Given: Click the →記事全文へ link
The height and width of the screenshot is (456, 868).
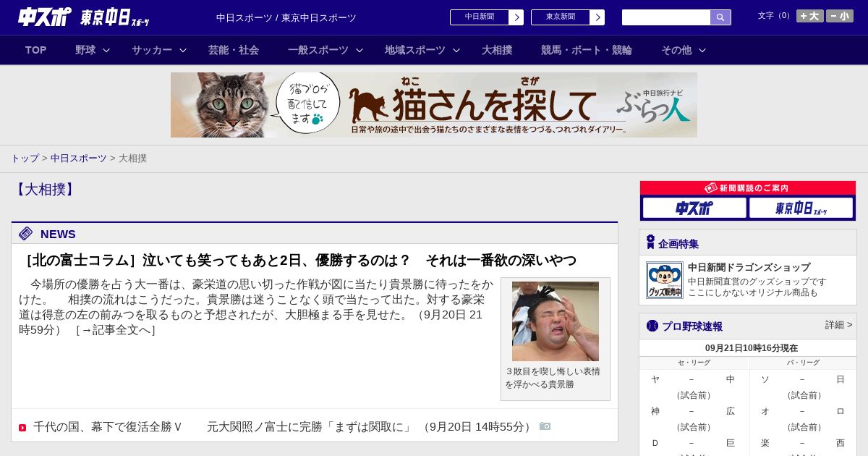Looking at the screenshot, I should [x=116, y=330].
